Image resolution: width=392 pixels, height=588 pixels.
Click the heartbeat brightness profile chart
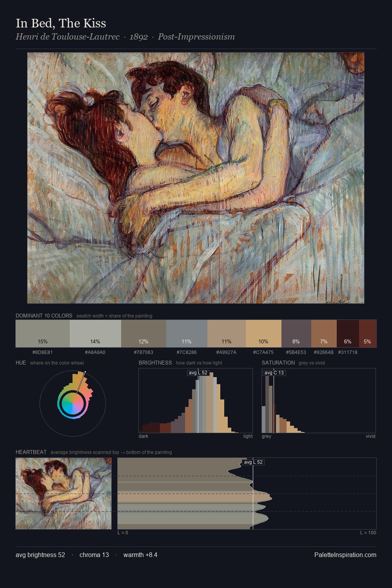click(247, 494)
